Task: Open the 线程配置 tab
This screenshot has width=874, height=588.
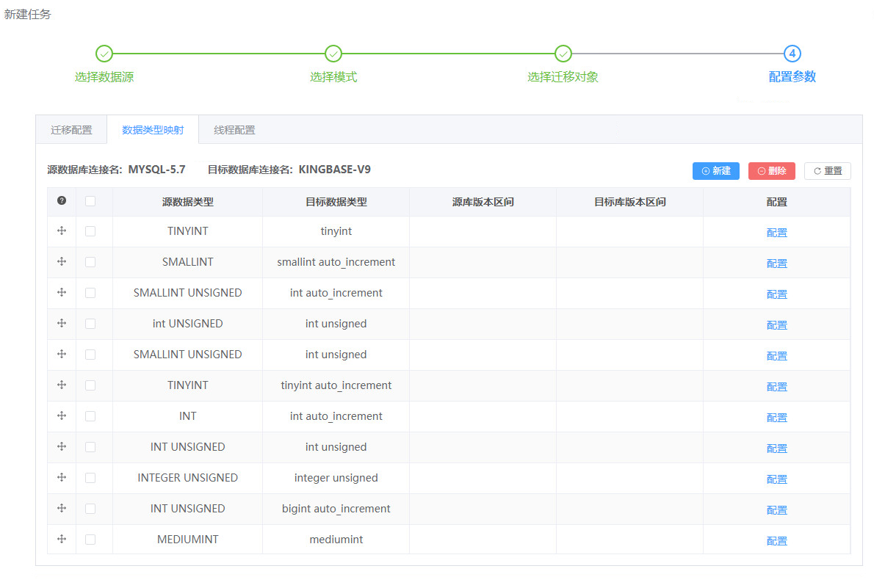Action: (235, 130)
